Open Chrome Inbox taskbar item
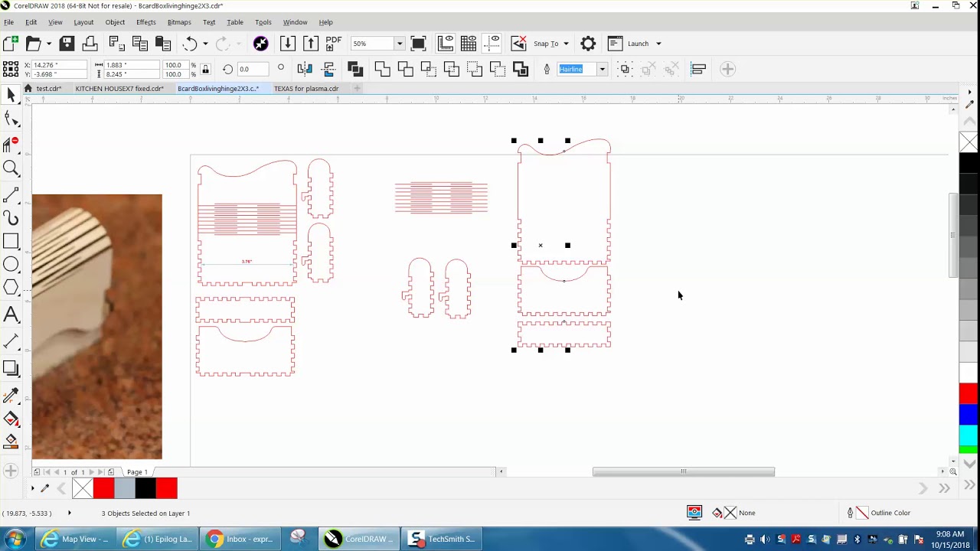This screenshot has height=551, width=980. pos(240,539)
